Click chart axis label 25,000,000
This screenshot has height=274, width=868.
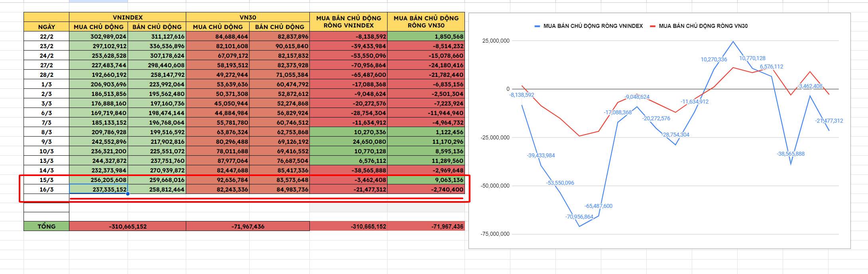tap(496, 41)
